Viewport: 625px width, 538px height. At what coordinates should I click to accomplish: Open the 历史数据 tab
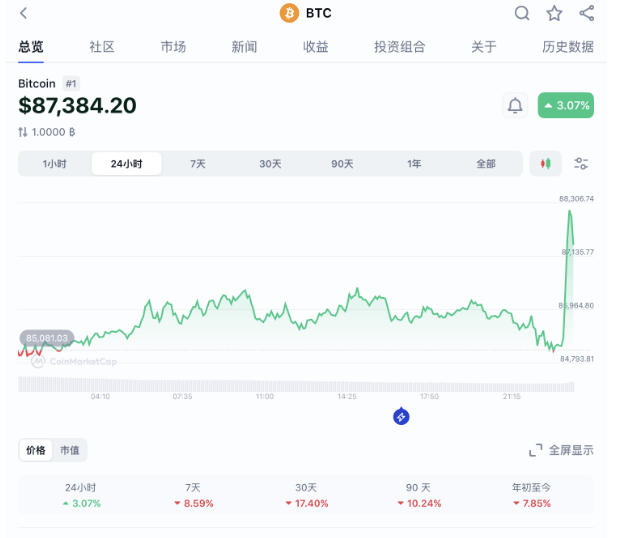click(568, 47)
